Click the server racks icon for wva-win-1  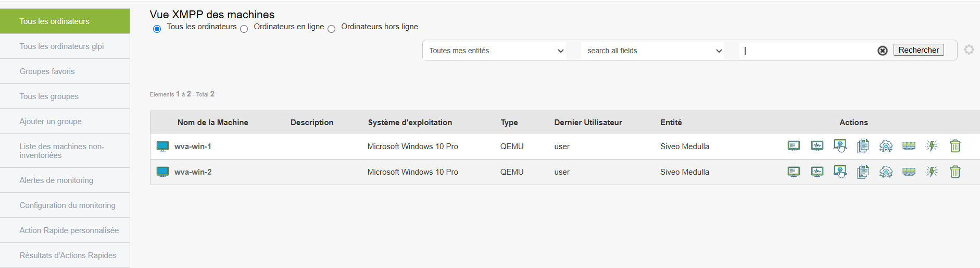click(909, 146)
